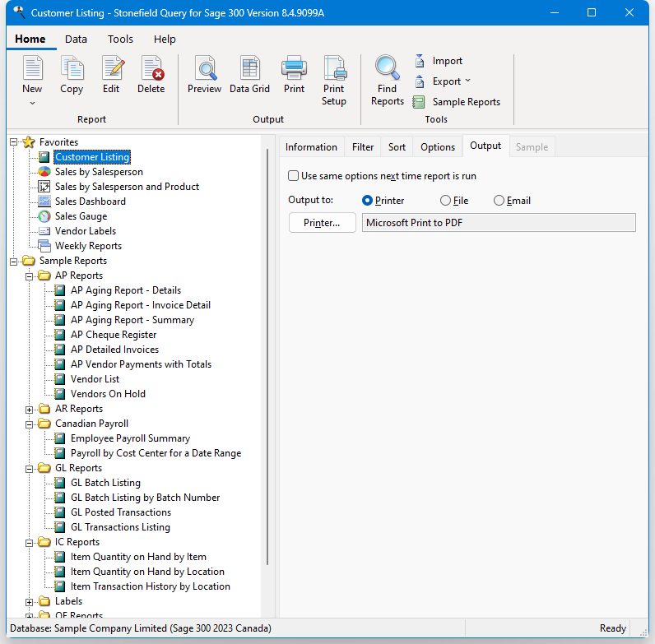Enable 'Use same options next time' checkbox
Image resolution: width=655 pixels, height=644 pixels.
coord(294,176)
